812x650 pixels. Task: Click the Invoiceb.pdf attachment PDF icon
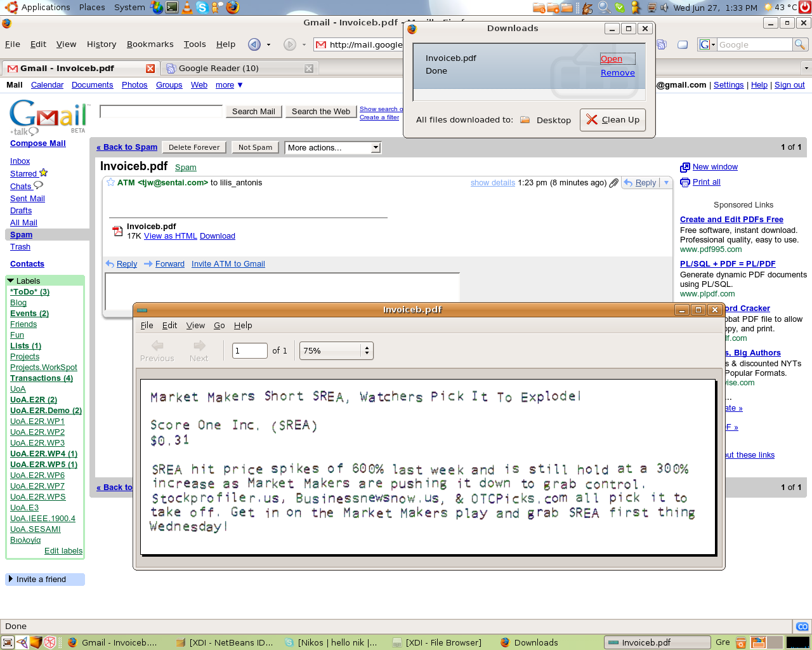pyautogui.click(x=117, y=231)
